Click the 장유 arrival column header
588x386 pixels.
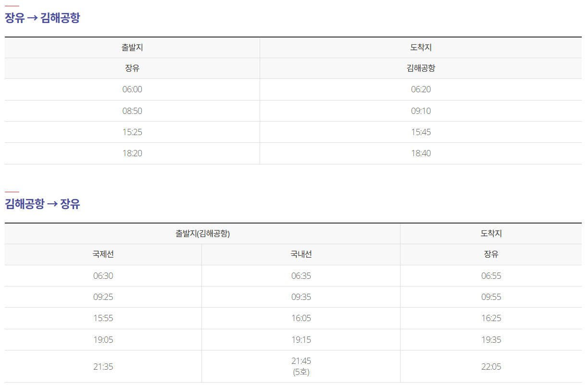coord(492,254)
